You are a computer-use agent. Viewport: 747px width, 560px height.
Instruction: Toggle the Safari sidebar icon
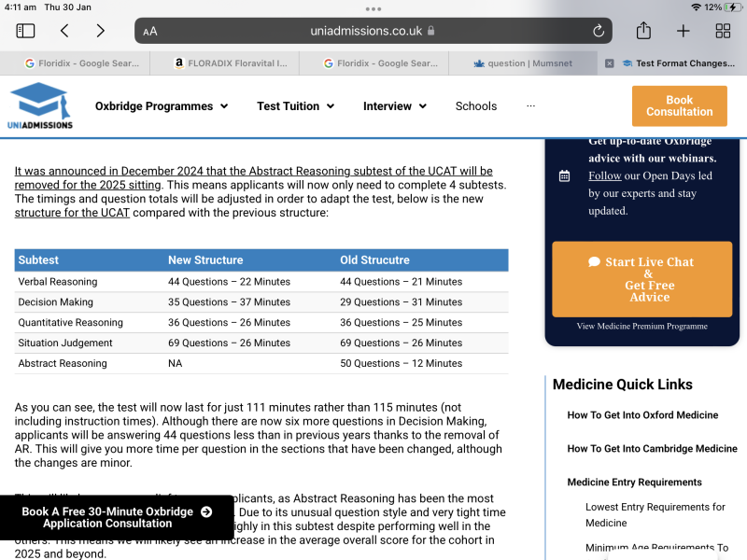[25, 31]
